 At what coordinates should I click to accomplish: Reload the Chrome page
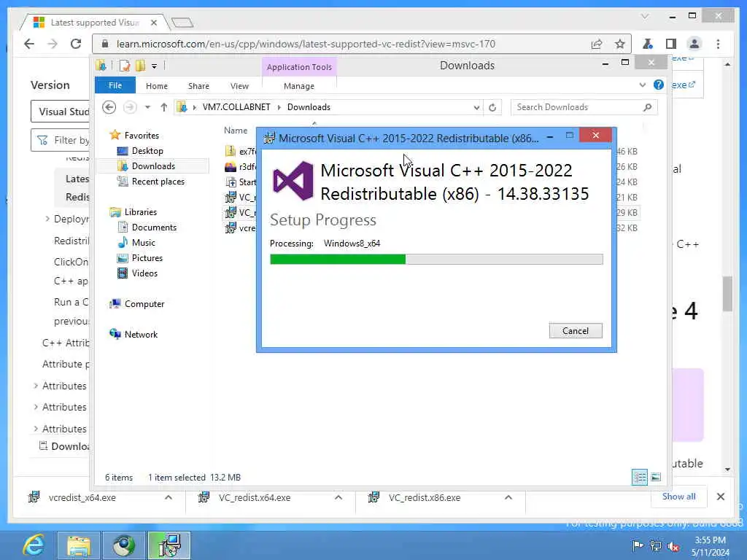76,44
